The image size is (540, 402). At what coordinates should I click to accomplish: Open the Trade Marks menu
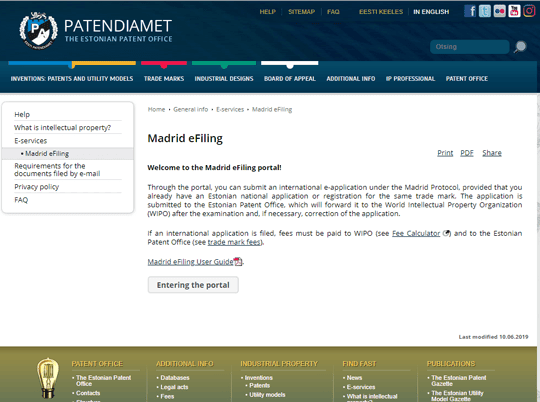tap(164, 79)
